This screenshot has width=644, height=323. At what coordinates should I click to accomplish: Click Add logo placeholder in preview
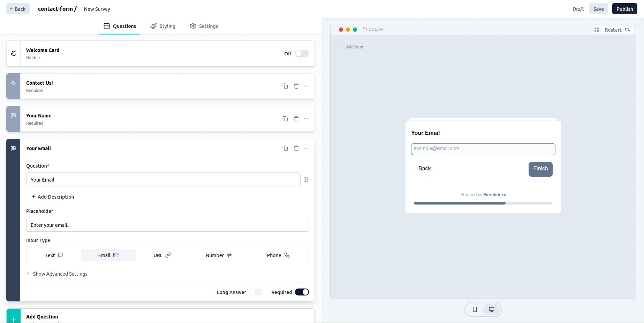coord(355,47)
